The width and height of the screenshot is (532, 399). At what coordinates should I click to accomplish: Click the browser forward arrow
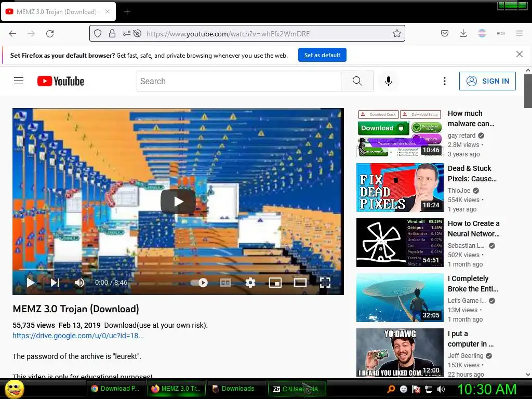coord(31,34)
